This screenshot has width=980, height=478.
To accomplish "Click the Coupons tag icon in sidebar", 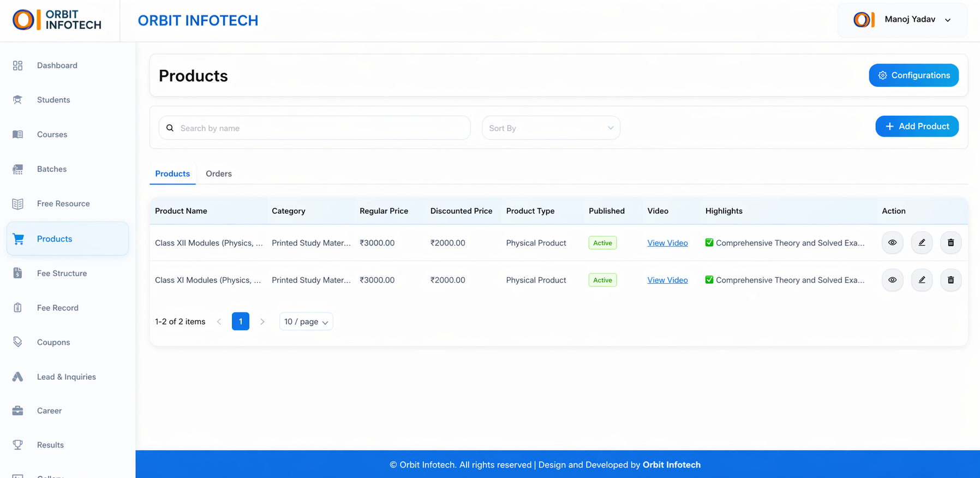I will [x=18, y=342].
